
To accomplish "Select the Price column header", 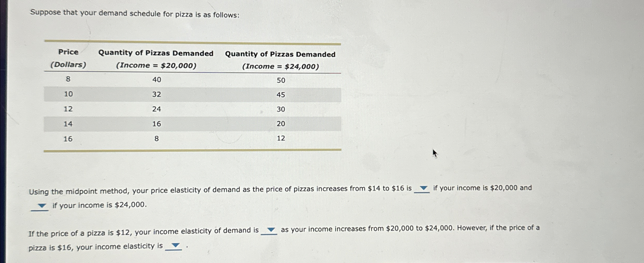I will tap(68, 52).
